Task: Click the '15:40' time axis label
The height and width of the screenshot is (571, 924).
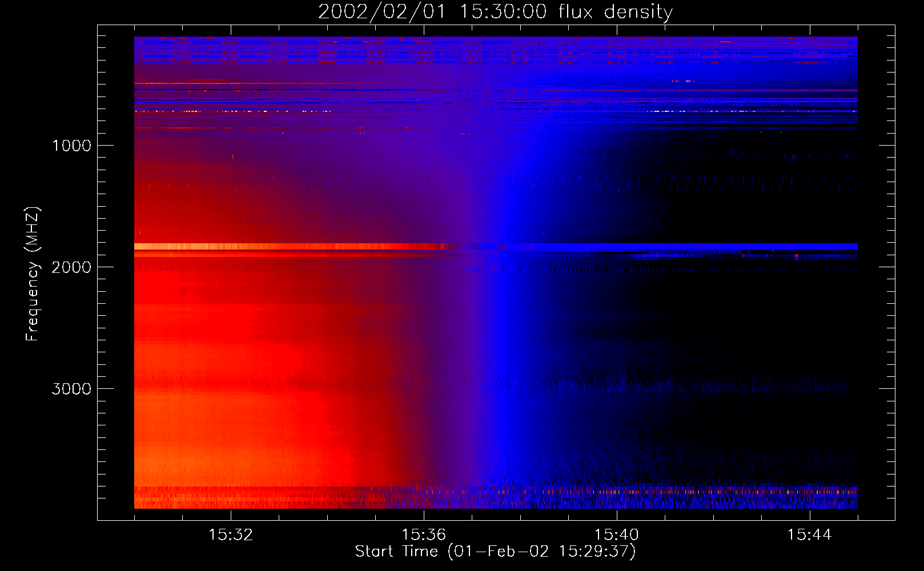Action: (x=617, y=535)
